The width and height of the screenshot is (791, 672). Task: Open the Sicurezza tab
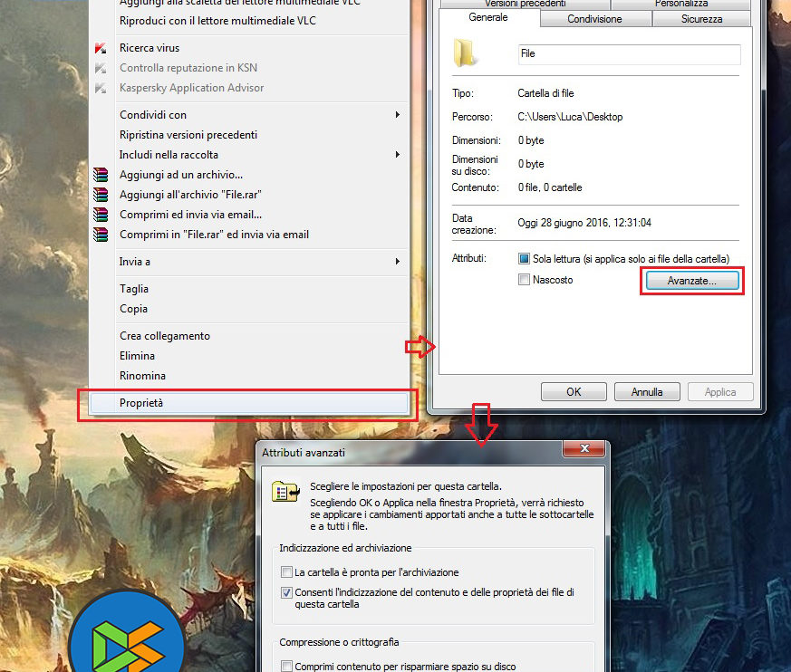coord(701,19)
